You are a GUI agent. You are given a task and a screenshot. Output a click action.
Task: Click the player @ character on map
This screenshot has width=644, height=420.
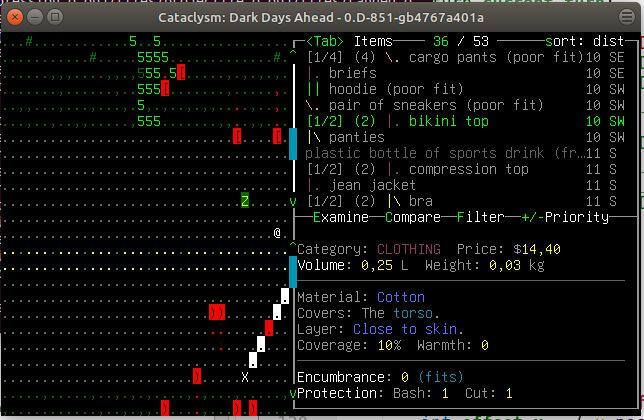coord(277,233)
